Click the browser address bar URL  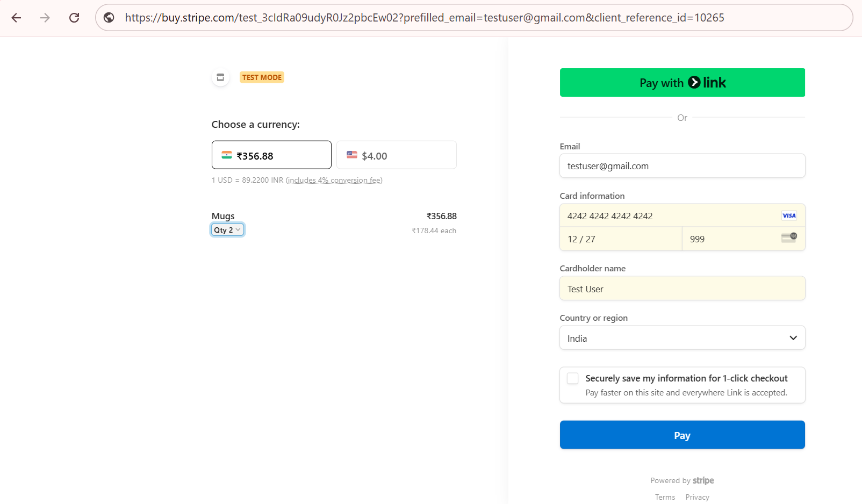coord(425,18)
